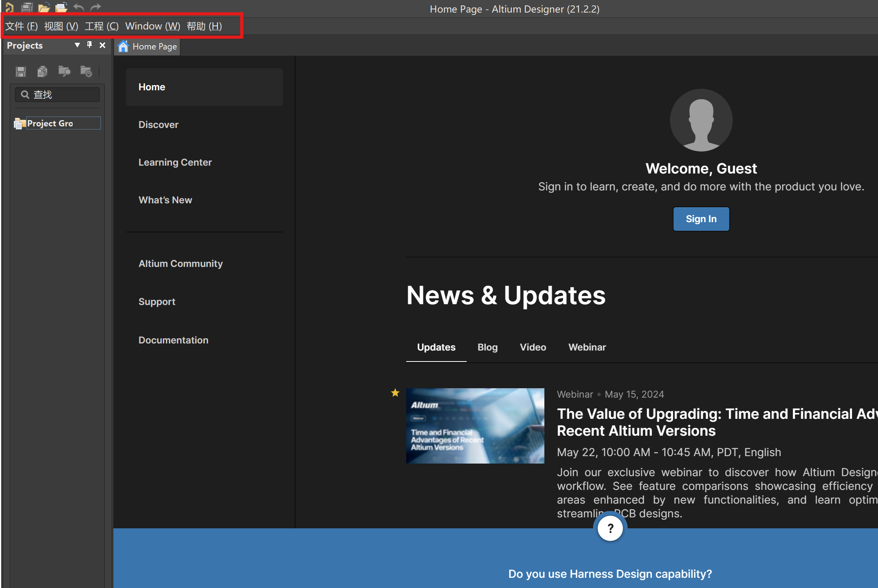Click the Sign In button
Screen dimensions: 878x588
tap(701, 219)
